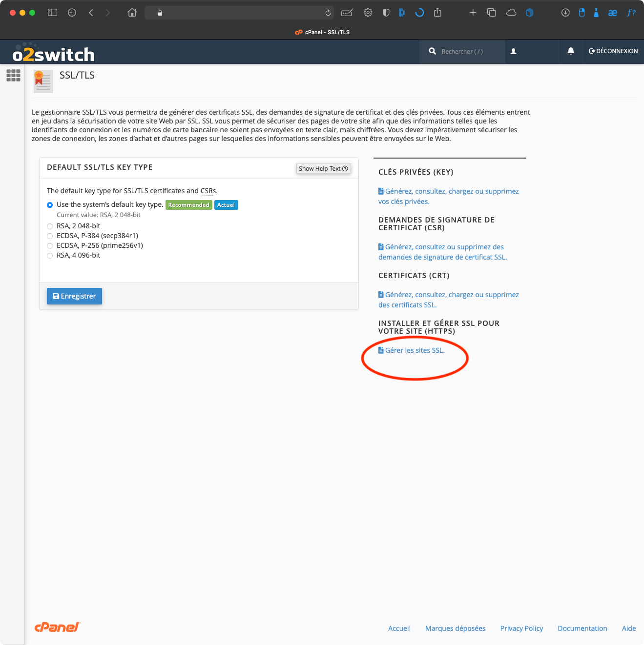Image resolution: width=644 pixels, height=645 pixels.
Task: Reload the page in the address bar
Action: [x=328, y=13]
